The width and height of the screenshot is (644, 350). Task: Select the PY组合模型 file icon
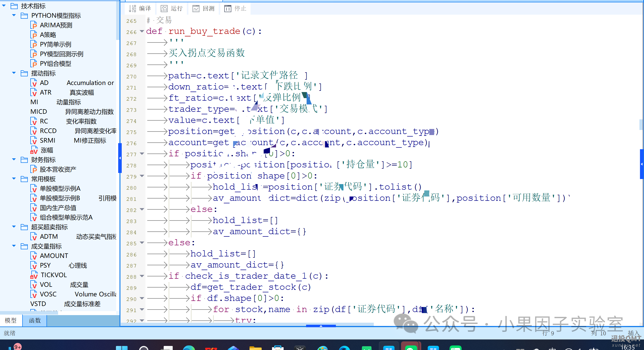point(34,63)
